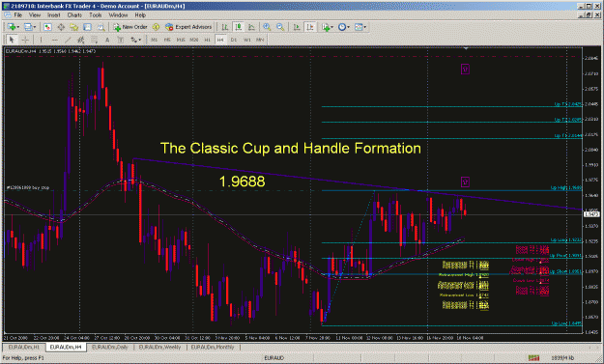Select the H4 timeframe button
604x364 pixels.
220,40
